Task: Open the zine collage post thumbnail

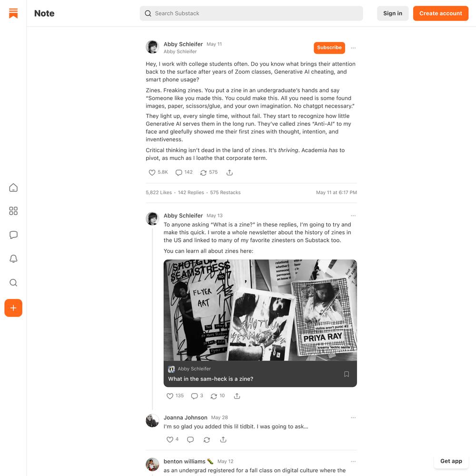Action: click(260, 310)
